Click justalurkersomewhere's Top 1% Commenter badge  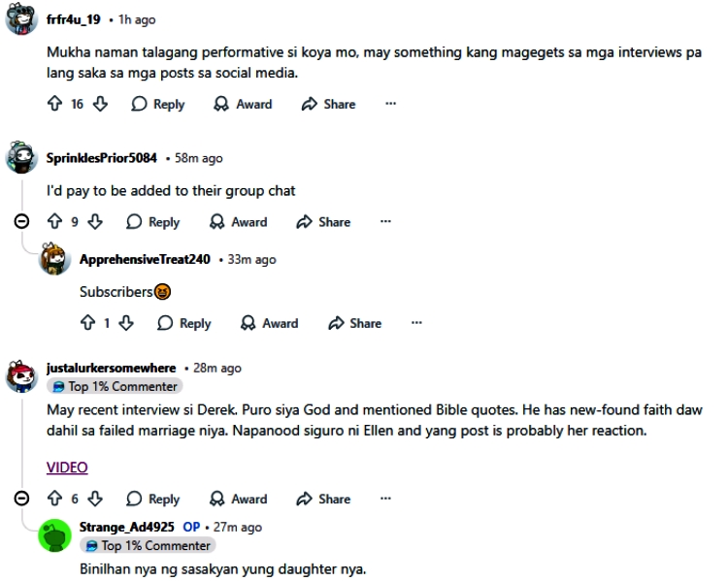coord(115,386)
